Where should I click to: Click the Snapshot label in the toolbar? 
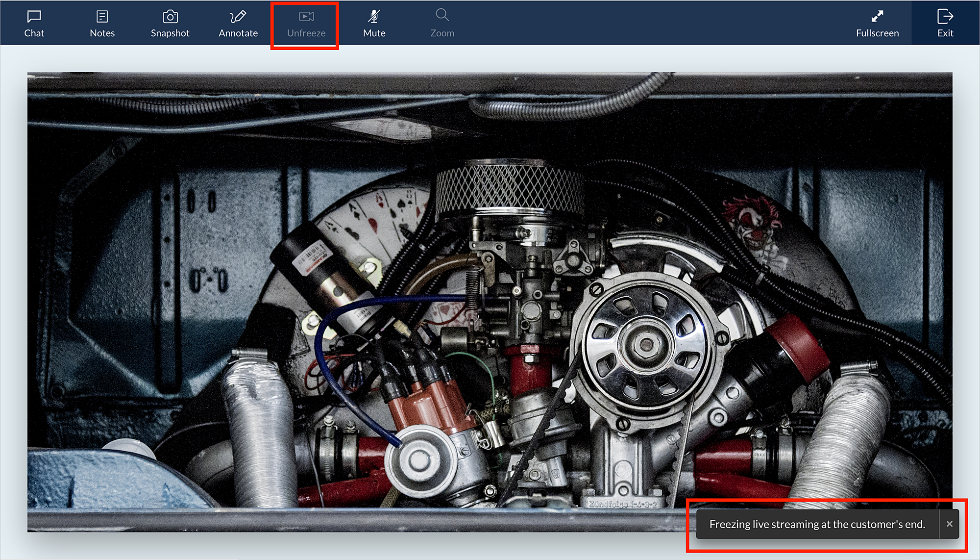(x=170, y=33)
